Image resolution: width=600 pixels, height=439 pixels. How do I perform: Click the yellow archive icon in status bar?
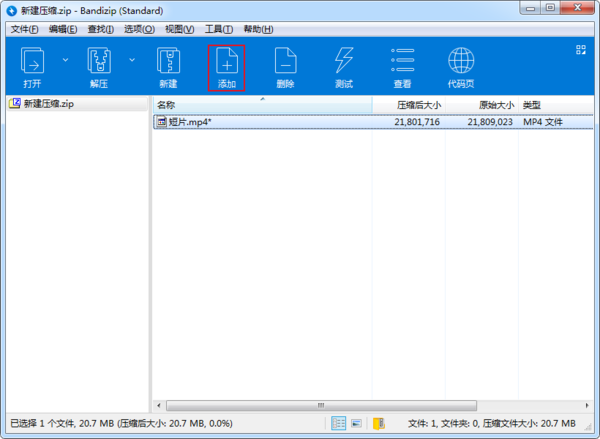pyautogui.click(x=379, y=423)
